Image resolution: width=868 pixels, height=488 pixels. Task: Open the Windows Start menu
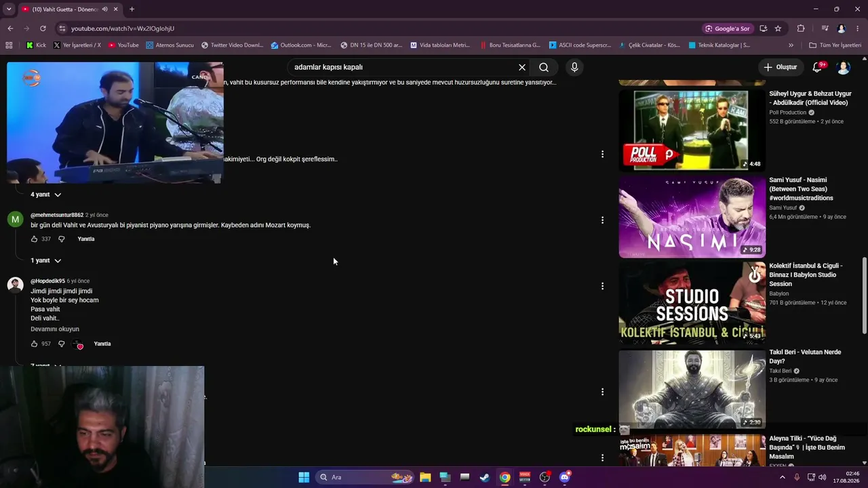coord(304,477)
